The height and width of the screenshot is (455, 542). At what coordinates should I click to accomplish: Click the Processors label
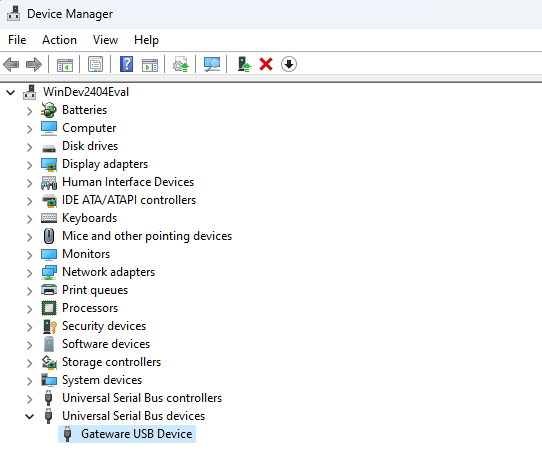tap(90, 308)
